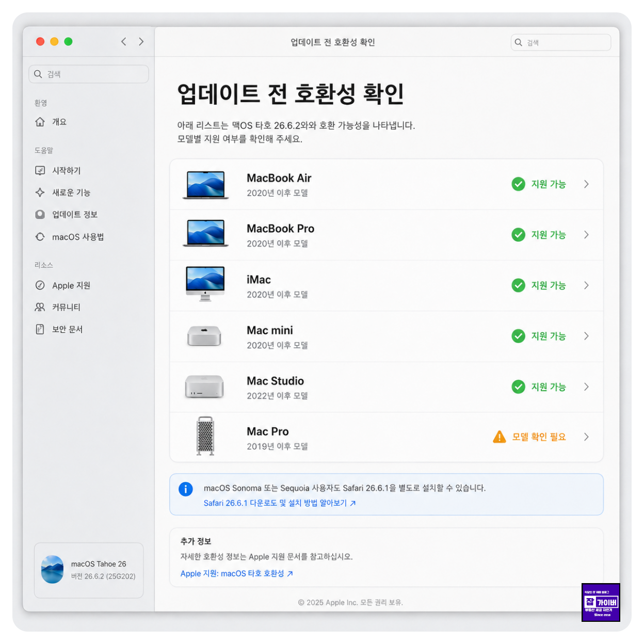Click the Mac Pro orange warning icon

point(500,437)
